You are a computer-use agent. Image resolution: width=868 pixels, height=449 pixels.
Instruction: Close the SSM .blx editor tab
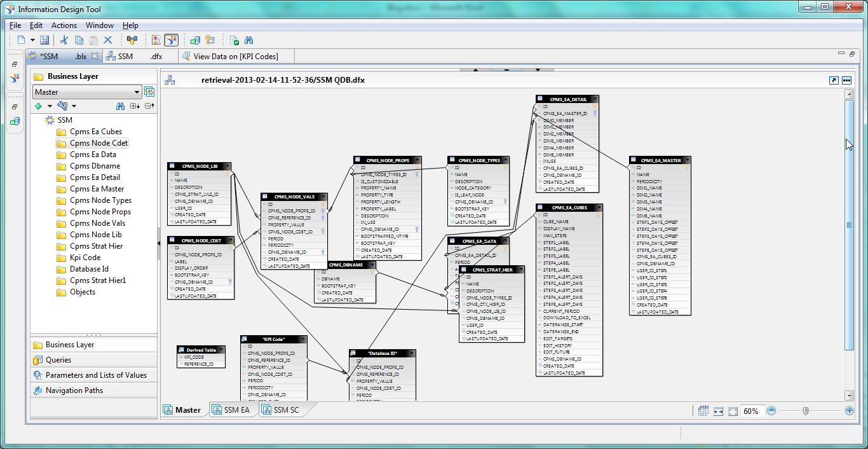pos(95,56)
